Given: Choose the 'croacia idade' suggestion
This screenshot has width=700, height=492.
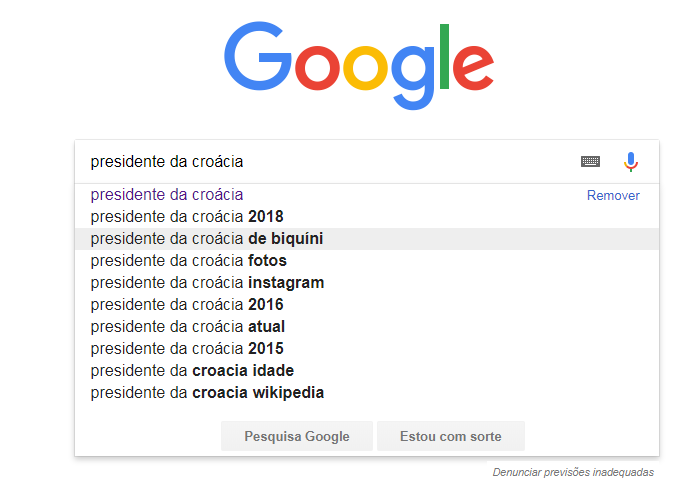Looking at the screenshot, I should click(x=367, y=371).
